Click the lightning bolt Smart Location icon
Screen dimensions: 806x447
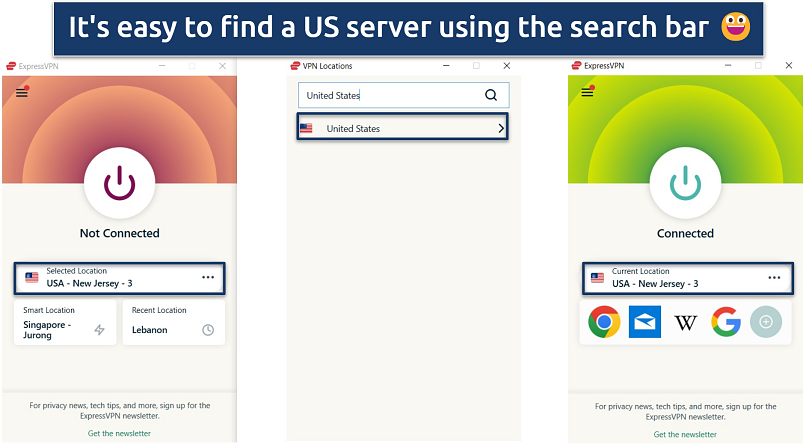[99, 330]
